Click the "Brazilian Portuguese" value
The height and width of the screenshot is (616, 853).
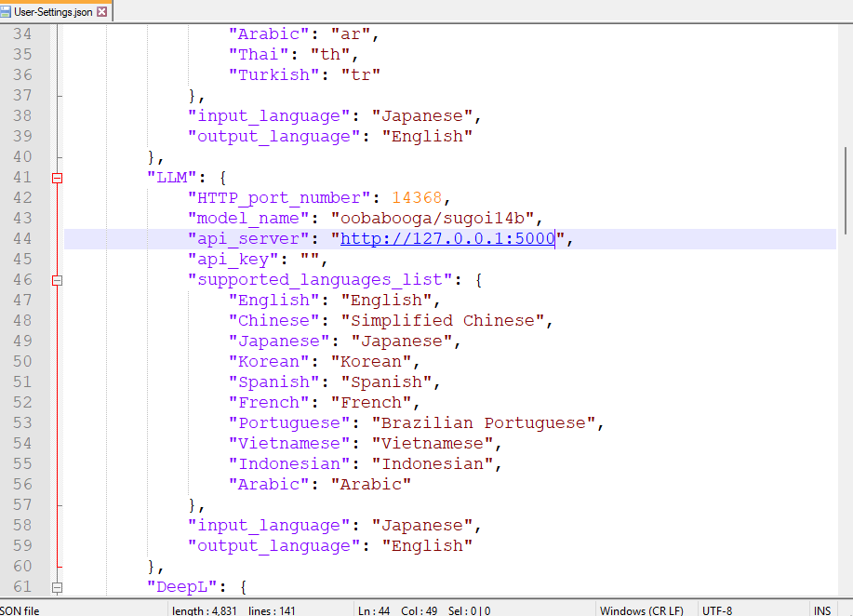[x=484, y=422]
